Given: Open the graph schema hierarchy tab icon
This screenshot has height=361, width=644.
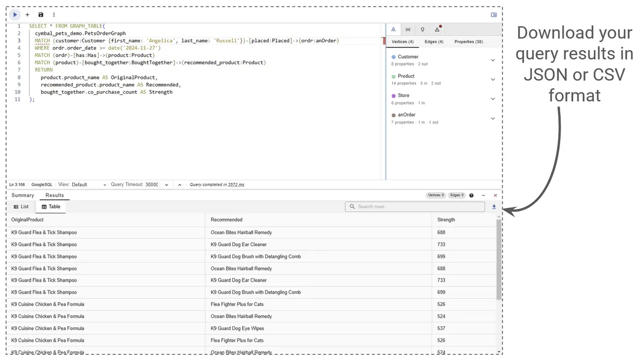Looking at the screenshot, I should pyautogui.click(x=393, y=29).
